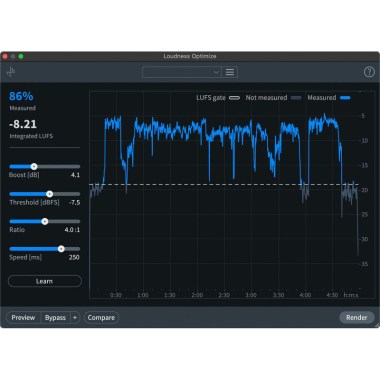Open the Preview options plus arrow

tap(75, 318)
